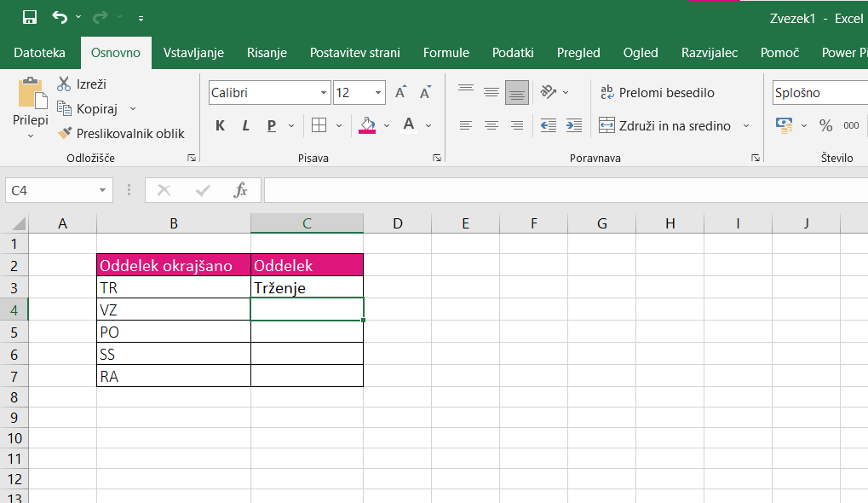Click the accounting currency format icon
The image size is (868, 503).
(x=784, y=126)
